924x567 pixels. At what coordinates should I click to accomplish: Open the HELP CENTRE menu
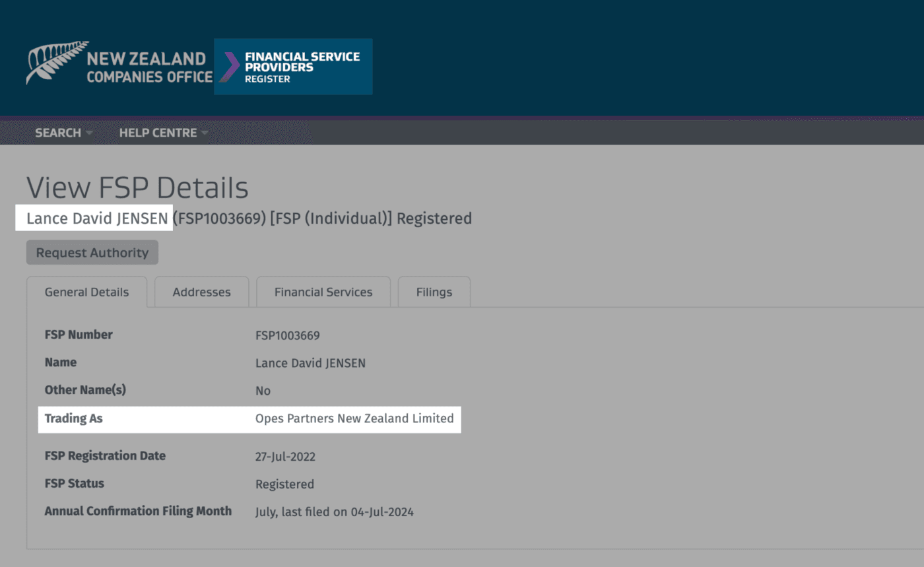(x=158, y=133)
